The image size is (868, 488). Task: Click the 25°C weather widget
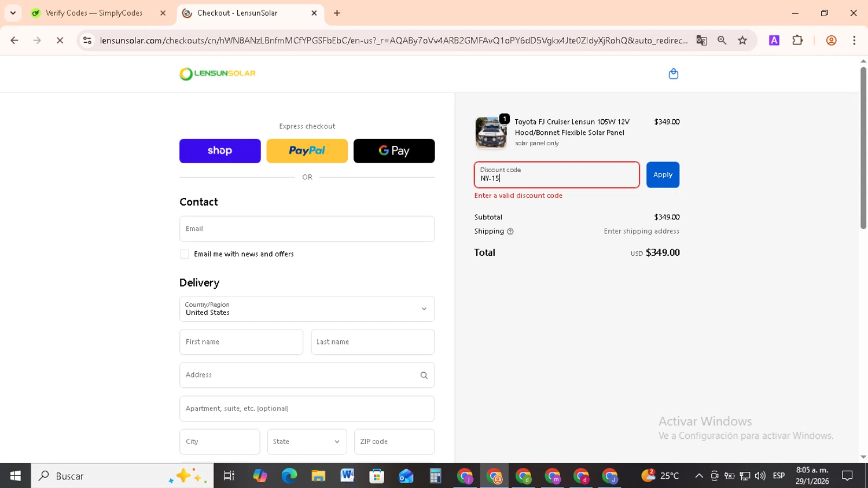point(660,476)
